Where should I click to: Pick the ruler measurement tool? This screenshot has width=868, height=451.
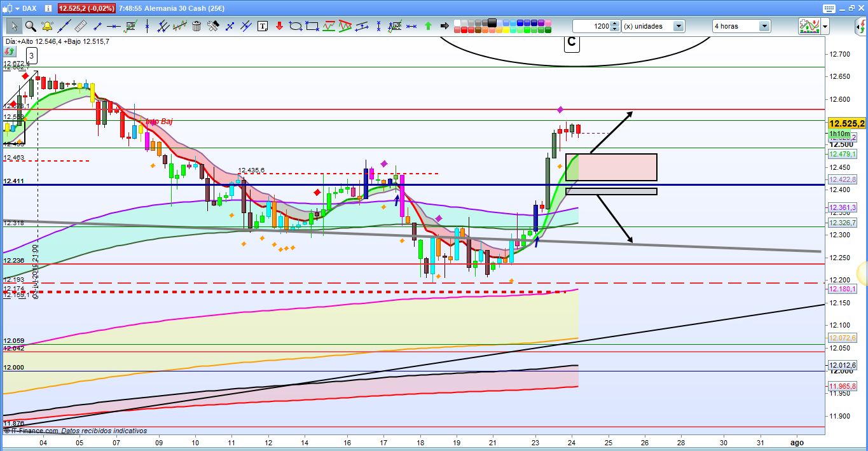80,26
